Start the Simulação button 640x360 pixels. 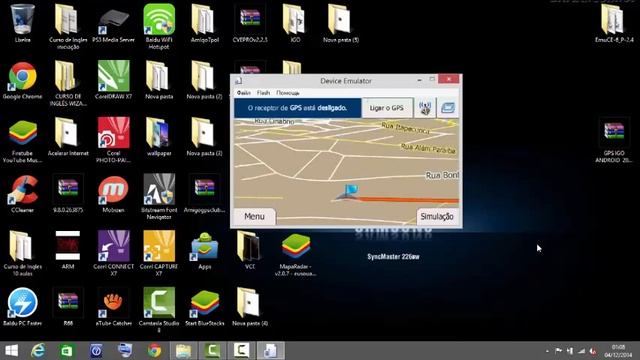click(437, 216)
